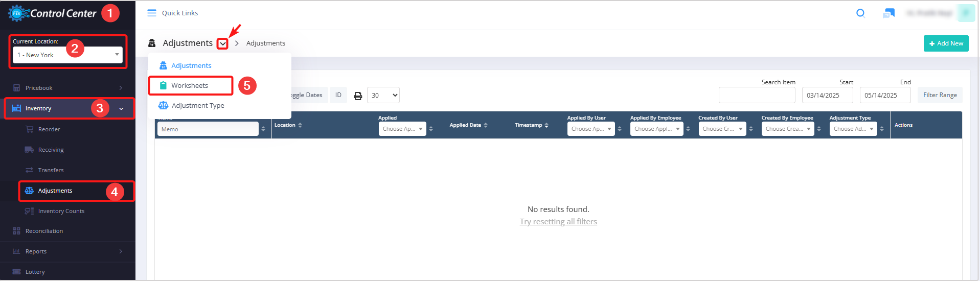
Task: Click the Adjustments dropdown menu item icon
Action: [163, 65]
